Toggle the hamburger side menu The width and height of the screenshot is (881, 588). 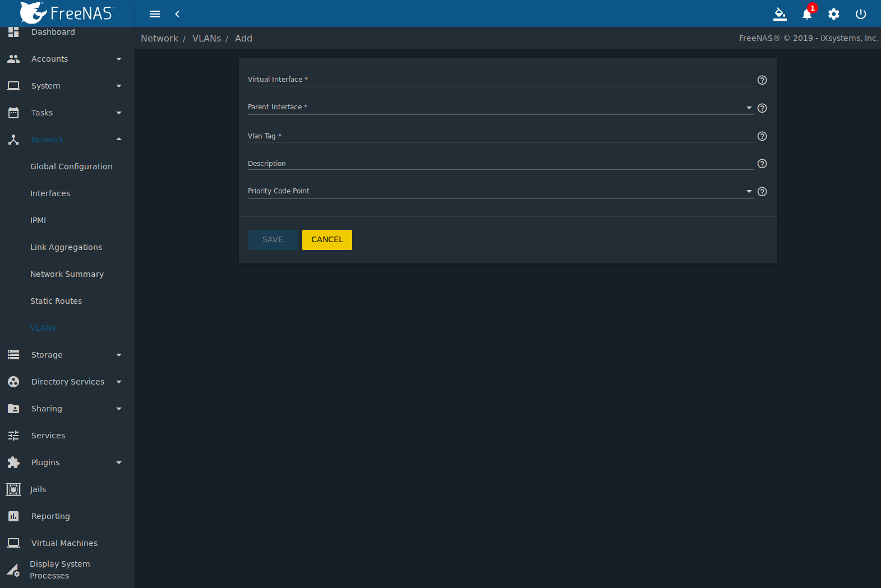tap(155, 14)
